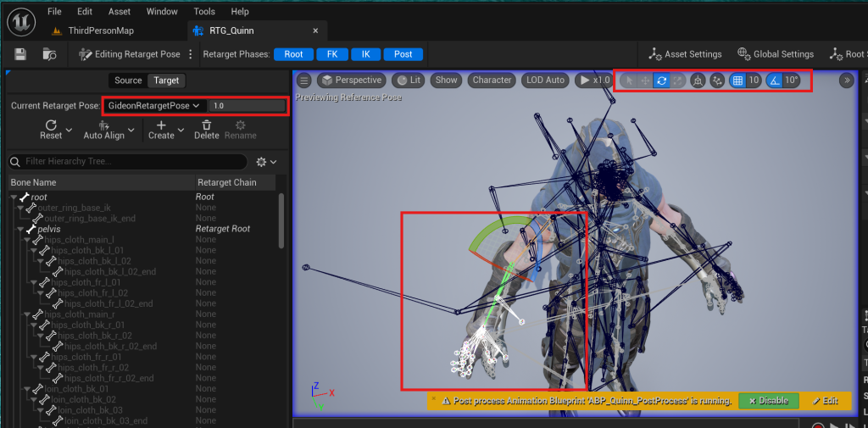Click the Filter Hierarchy Tree search field

128,162
